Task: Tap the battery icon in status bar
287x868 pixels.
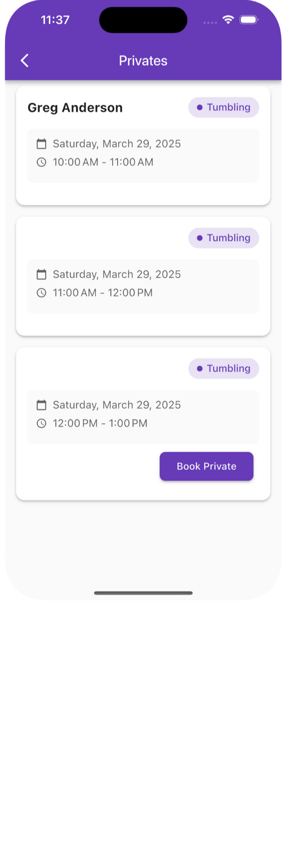Action: click(248, 19)
